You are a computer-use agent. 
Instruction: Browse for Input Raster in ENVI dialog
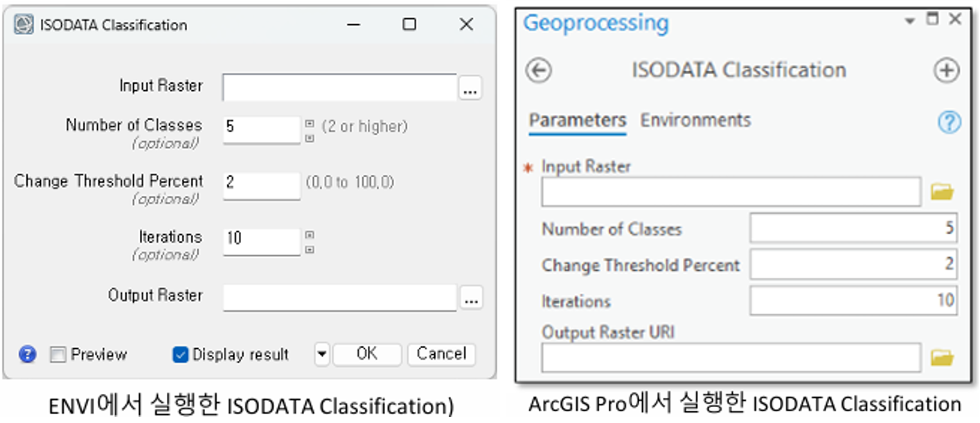(470, 89)
